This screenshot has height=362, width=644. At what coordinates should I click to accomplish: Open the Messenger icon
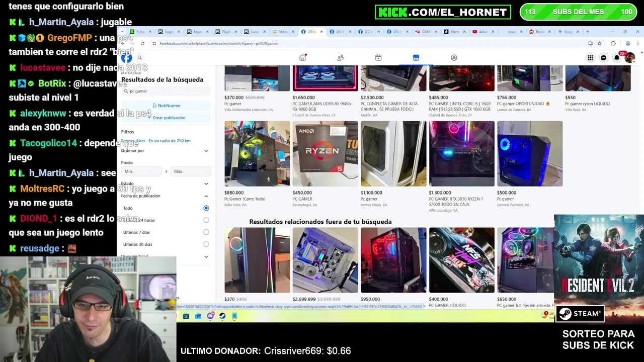pos(604,58)
